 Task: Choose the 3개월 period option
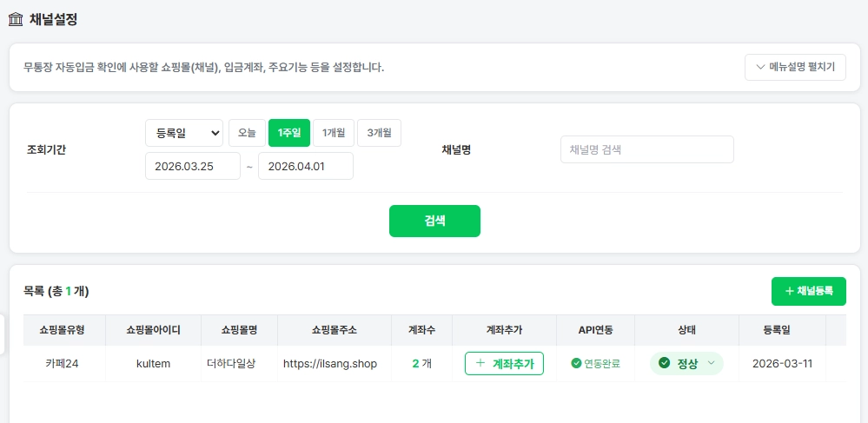point(379,133)
